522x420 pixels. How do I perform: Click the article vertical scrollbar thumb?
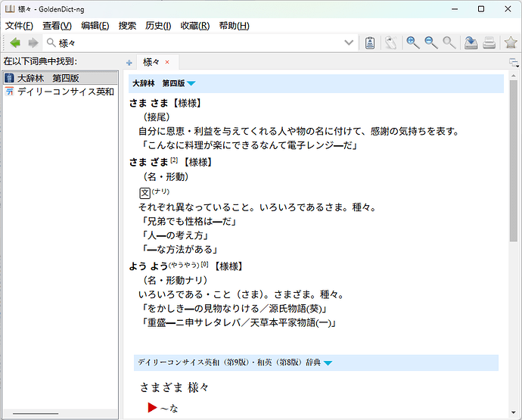[x=514, y=160]
